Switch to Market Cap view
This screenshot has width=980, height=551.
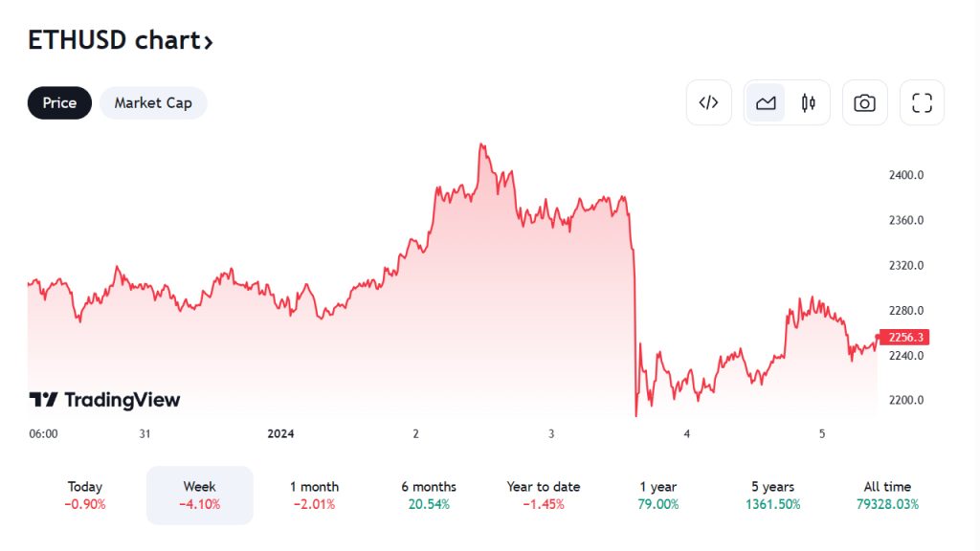tap(153, 103)
